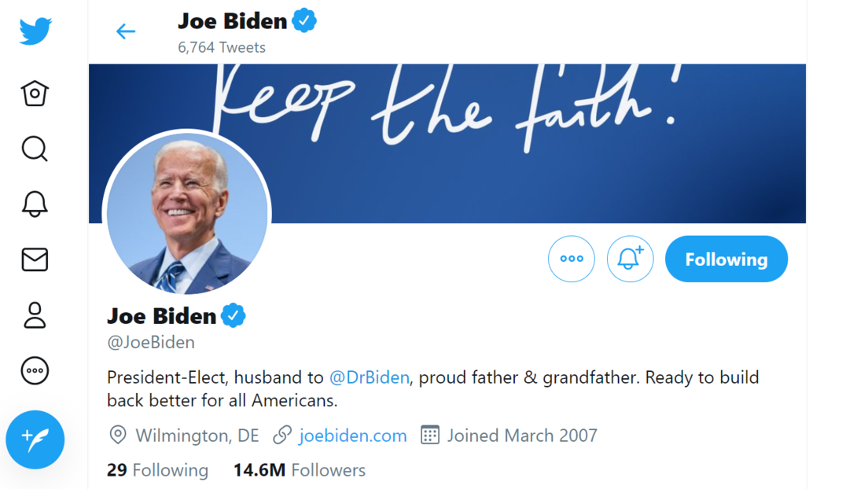The height and width of the screenshot is (489, 868).
Task: Open the Twitter bird home logo
Action: tap(35, 31)
